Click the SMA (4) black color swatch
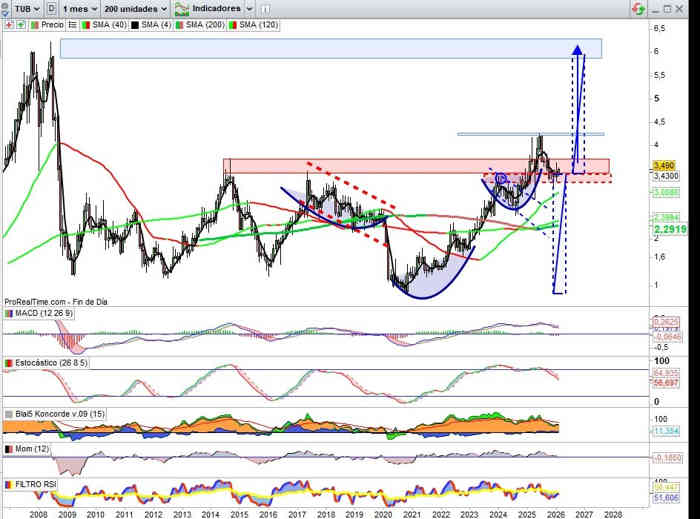Screen dimensions: 700x519 tap(135, 22)
